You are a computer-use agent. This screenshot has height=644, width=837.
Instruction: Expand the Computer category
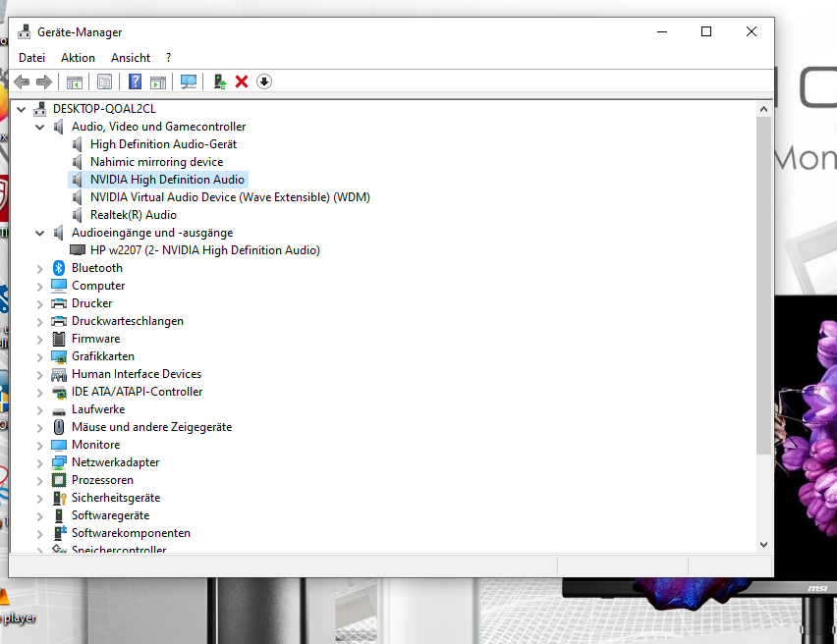coord(39,287)
